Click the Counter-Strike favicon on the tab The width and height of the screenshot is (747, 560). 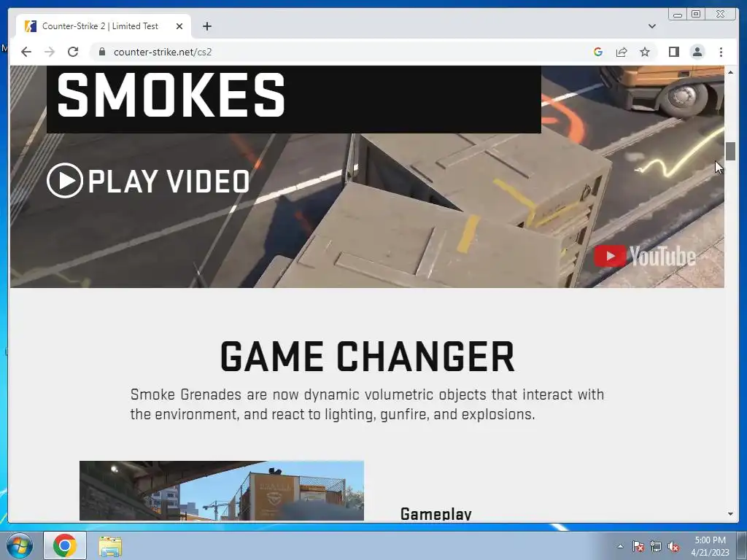pos(31,26)
